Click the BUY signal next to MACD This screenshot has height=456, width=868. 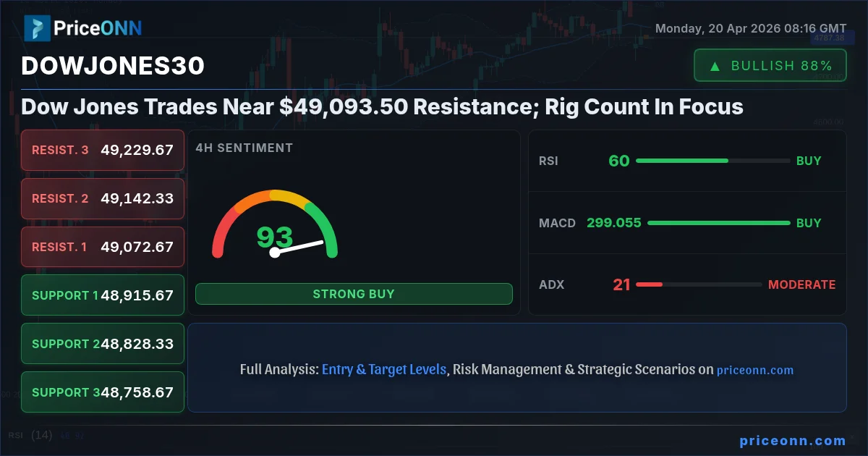click(x=809, y=223)
